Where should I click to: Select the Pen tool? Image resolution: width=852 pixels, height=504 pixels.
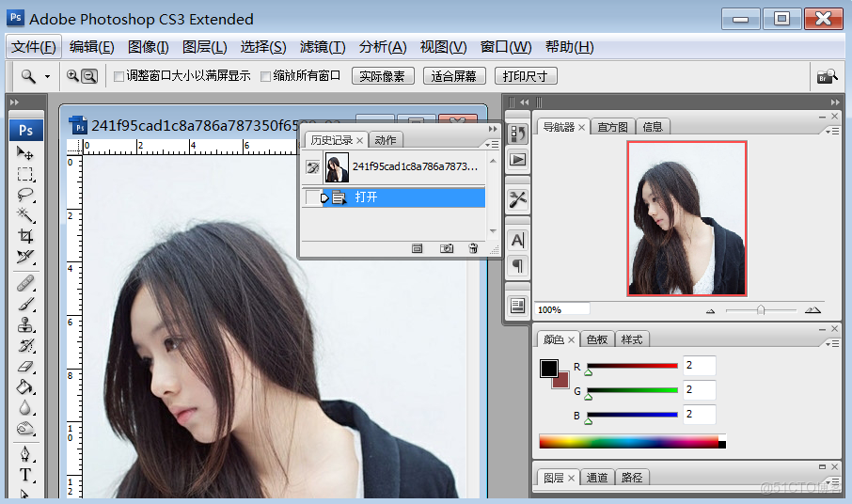25,453
